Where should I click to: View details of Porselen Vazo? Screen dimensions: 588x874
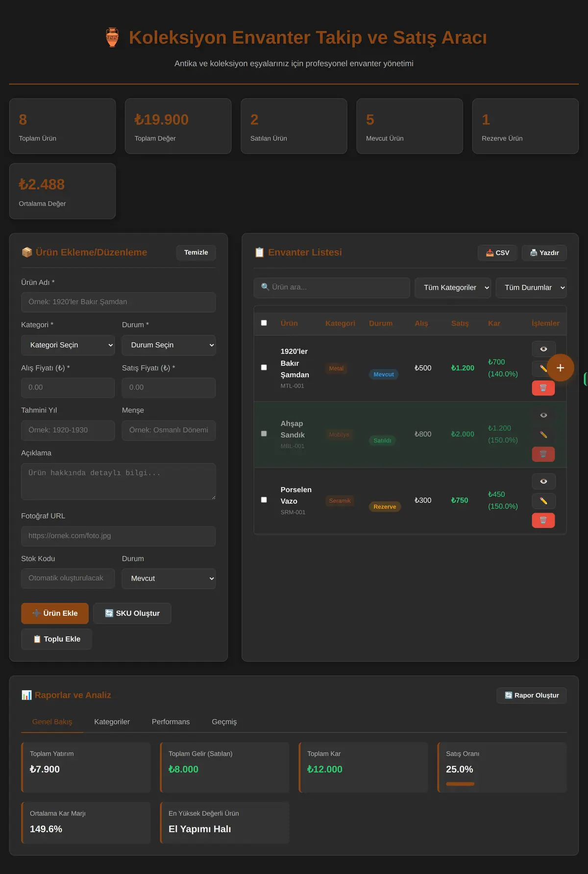[x=543, y=481]
